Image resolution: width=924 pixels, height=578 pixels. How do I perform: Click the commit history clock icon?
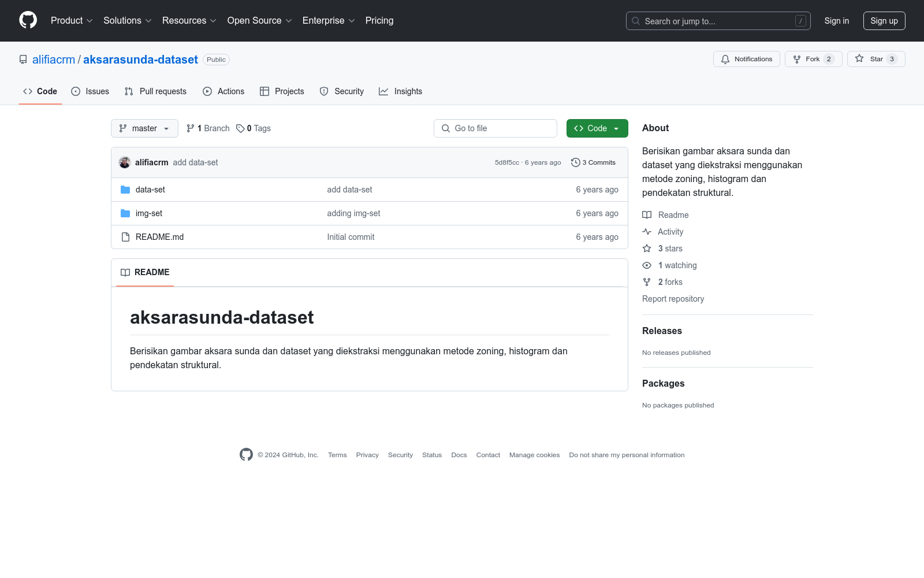tap(575, 162)
